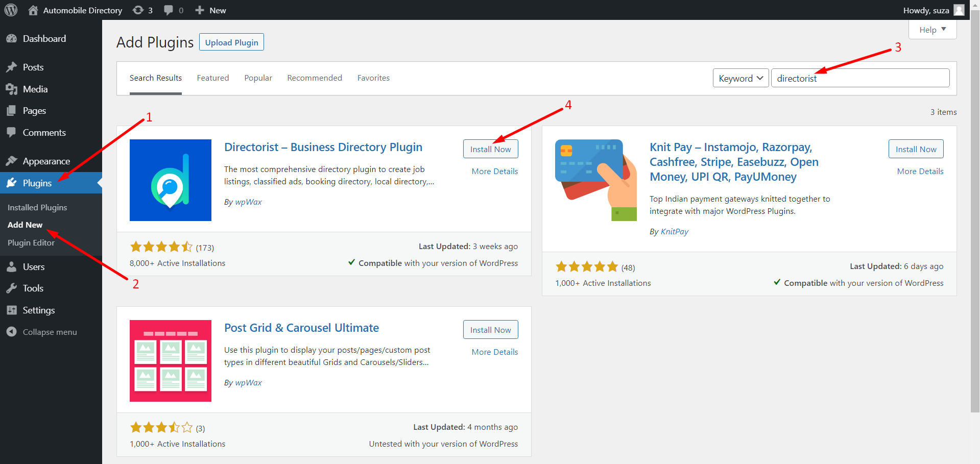Switch to the Featured plugins tab
Image resolution: width=980 pixels, height=464 pixels.
coord(212,78)
